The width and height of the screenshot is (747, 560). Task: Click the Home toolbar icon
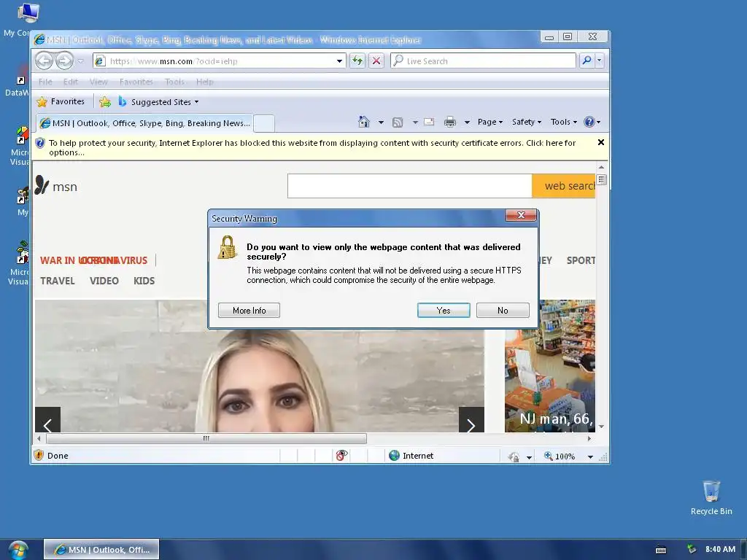pos(364,122)
